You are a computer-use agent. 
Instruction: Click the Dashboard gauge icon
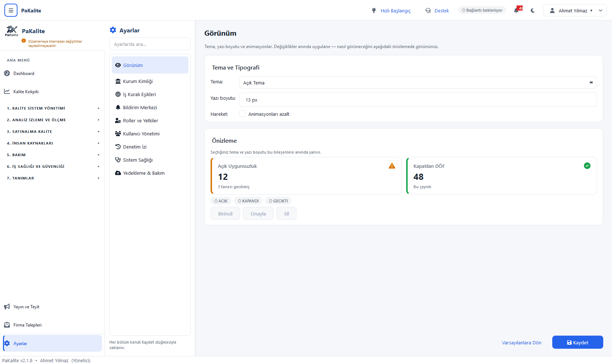click(x=7, y=73)
